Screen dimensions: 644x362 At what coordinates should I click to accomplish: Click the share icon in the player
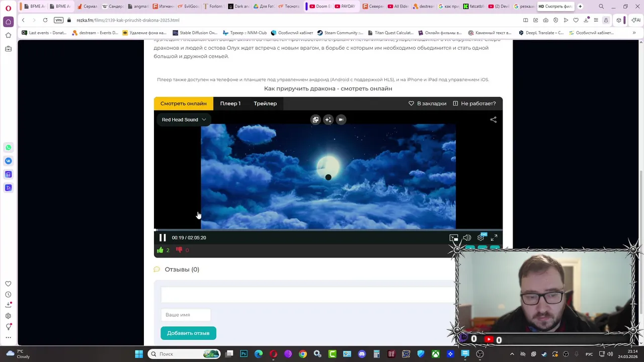pos(493,120)
